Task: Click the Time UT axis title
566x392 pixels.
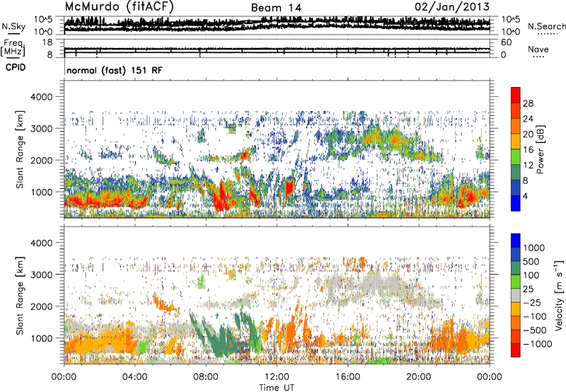Action: click(x=277, y=388)
